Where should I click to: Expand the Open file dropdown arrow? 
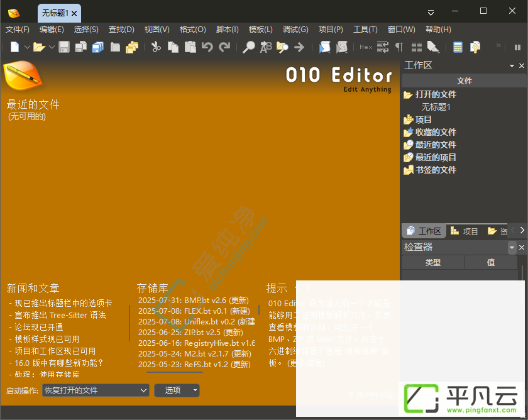[x=52, y=47]
